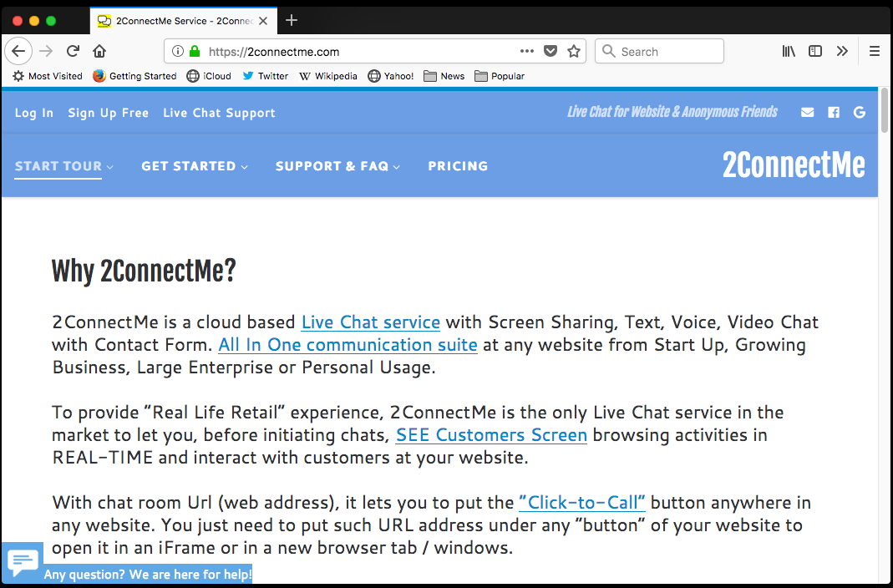Open the Yahoo! bookmark
Viewport: 893px width, 588px height.
point(391,76)
